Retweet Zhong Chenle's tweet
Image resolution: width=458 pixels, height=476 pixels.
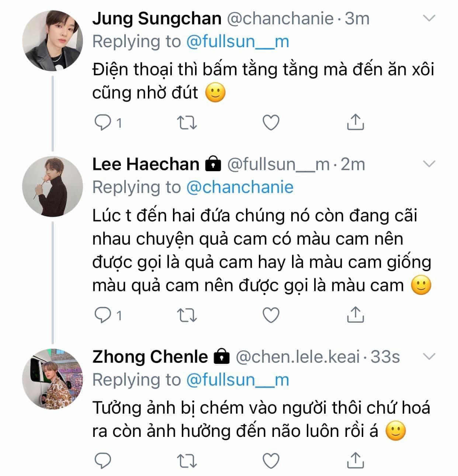click(x=187, y=461)
